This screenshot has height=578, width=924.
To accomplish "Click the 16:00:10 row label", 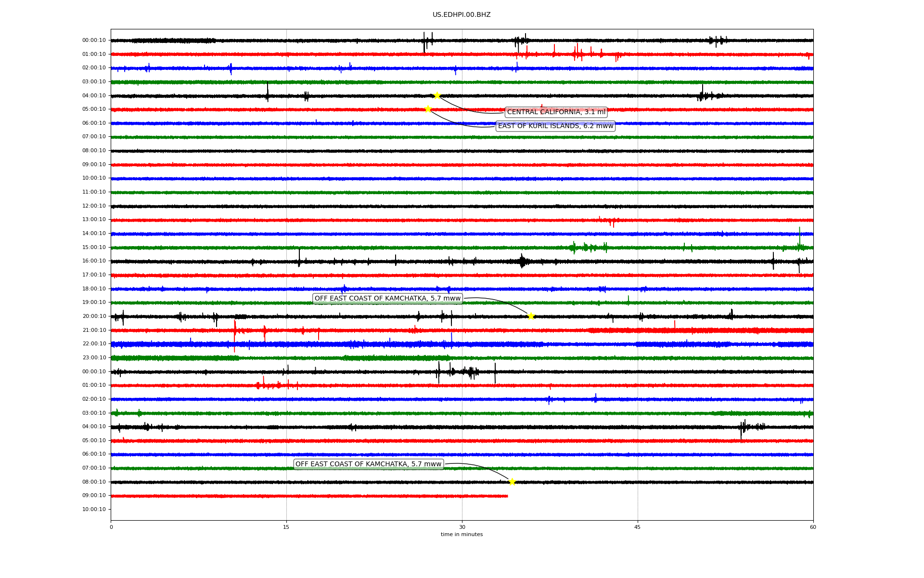I will [94, 261].
